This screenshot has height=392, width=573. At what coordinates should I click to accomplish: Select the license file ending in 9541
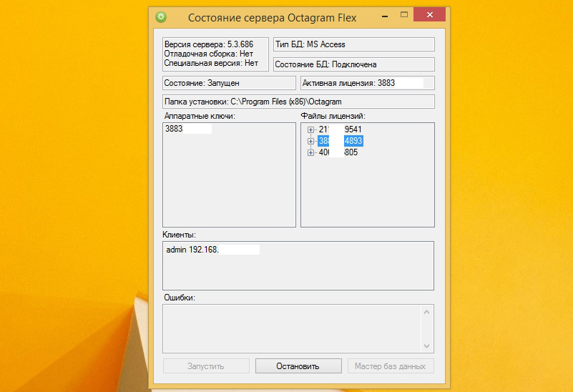pyautogui.click(x=340, y=129)
